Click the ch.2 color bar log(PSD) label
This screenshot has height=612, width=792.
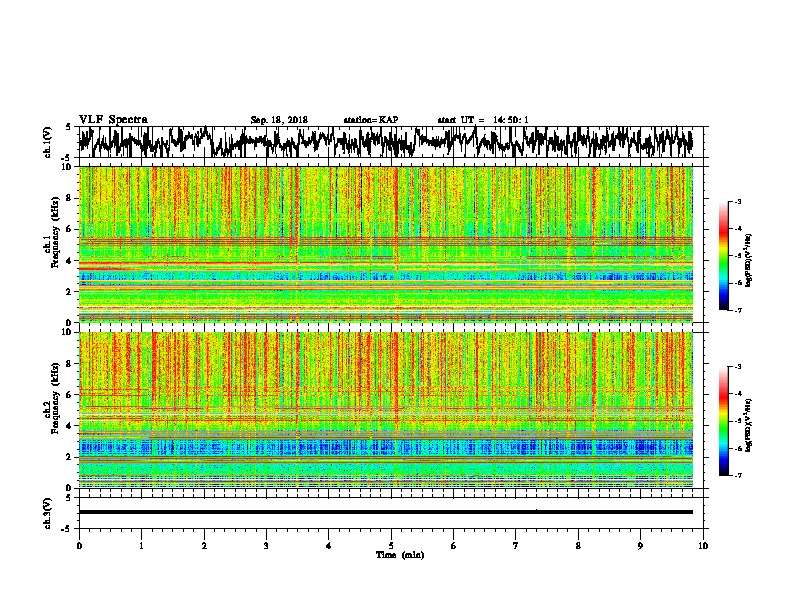pos(749,425)
